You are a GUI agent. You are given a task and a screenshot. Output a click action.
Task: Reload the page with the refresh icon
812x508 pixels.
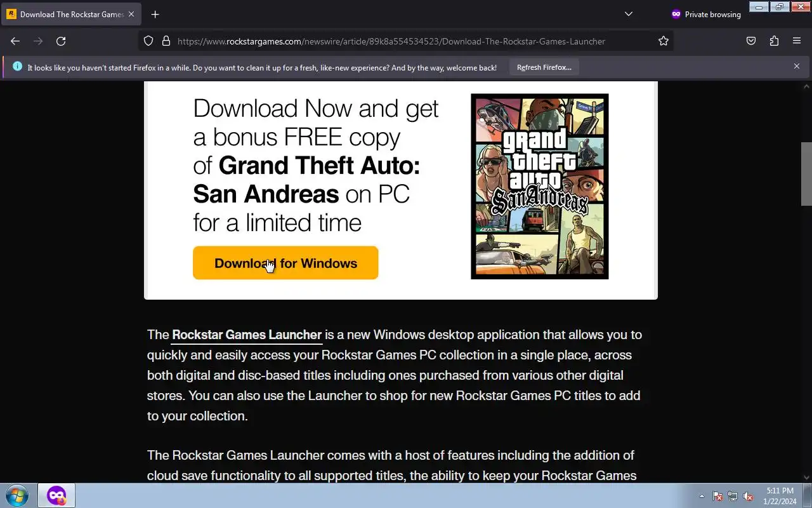[61, 41]
